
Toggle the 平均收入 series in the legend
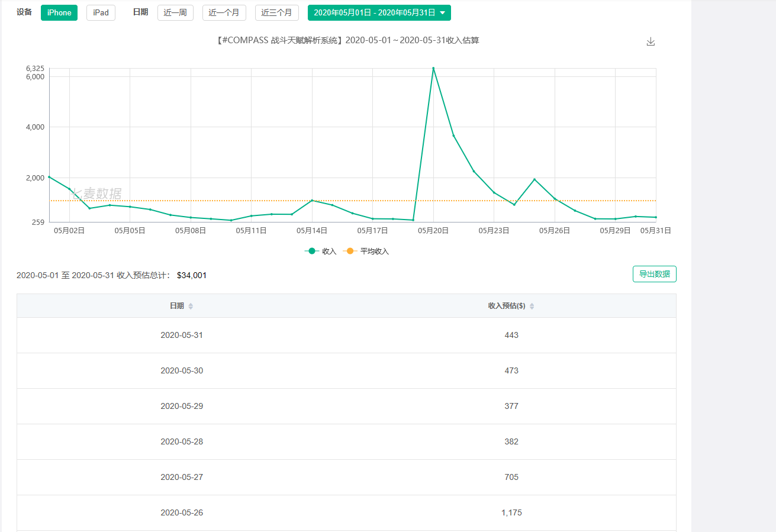pos(368,251)
